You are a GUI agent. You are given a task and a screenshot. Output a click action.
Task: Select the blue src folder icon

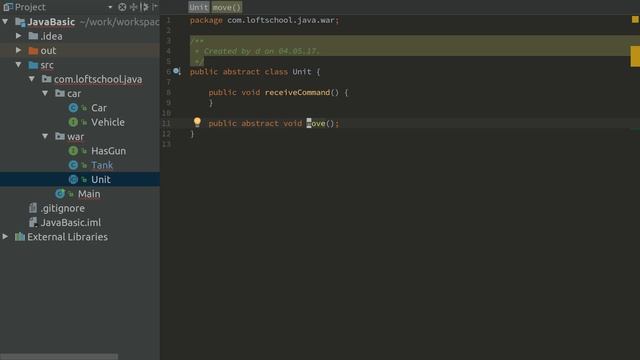pos(33,65)
